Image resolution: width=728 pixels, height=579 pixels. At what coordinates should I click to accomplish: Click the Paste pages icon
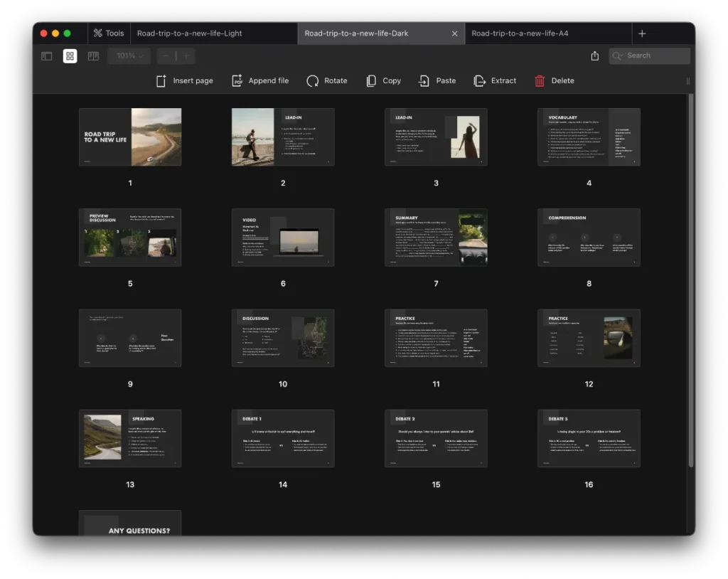424,81
